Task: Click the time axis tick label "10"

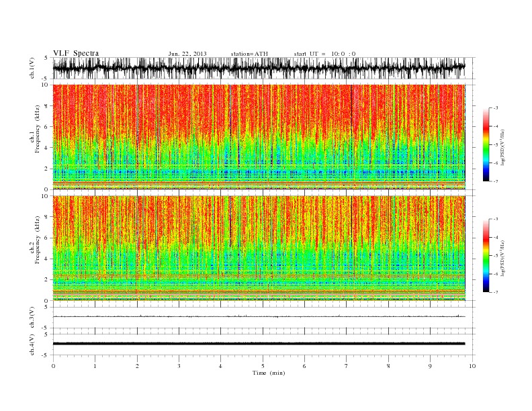Action: click(x=472, y=366)
